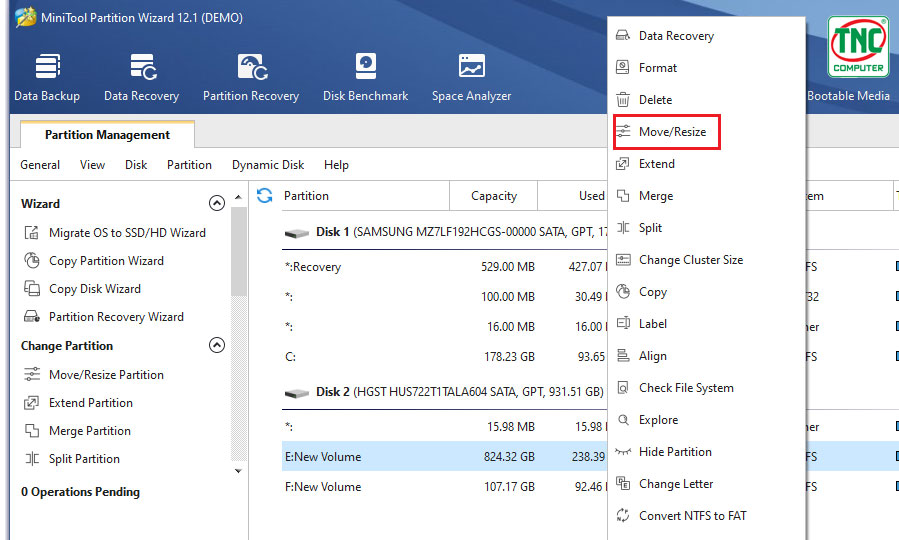Click the Label icon in context menu

pyautogui.click(x=623, y=323)
